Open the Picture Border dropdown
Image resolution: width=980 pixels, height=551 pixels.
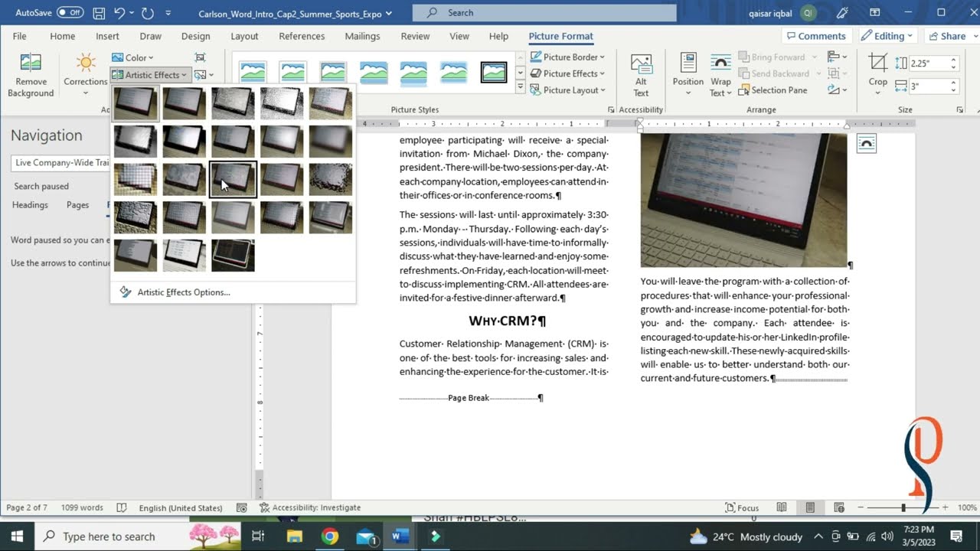point(567,57)
